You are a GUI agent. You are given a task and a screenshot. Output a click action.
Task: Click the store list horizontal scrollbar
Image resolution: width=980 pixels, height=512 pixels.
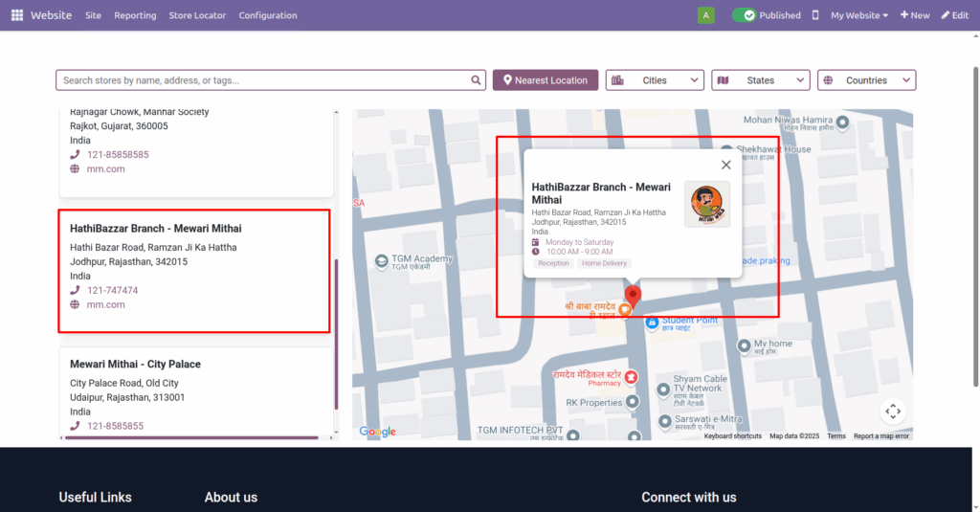pyautogui.click(x=191, y=437)
